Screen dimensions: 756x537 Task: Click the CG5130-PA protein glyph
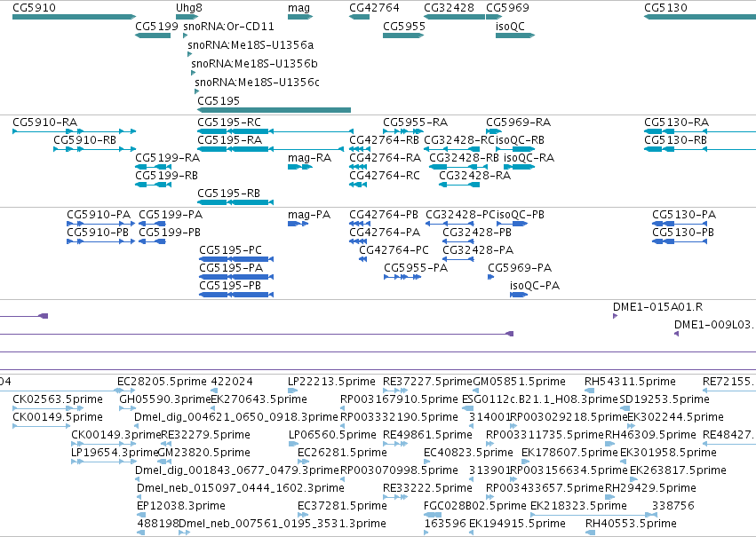pos(680,224)
